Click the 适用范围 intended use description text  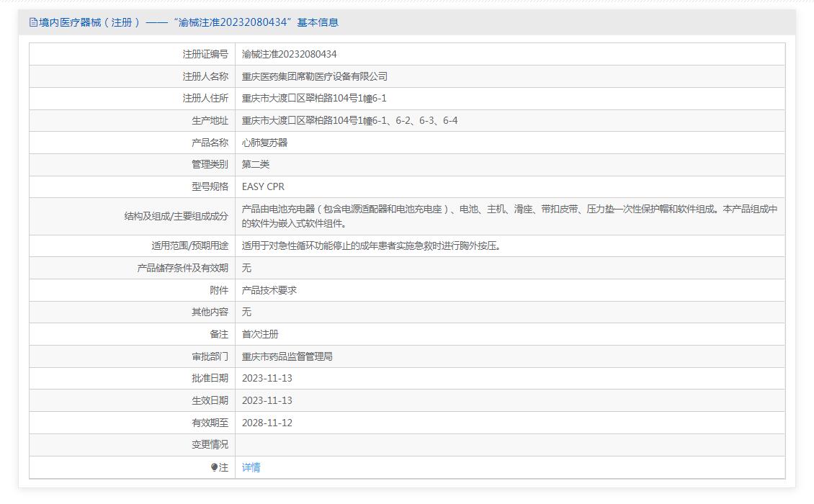(371, 246)
